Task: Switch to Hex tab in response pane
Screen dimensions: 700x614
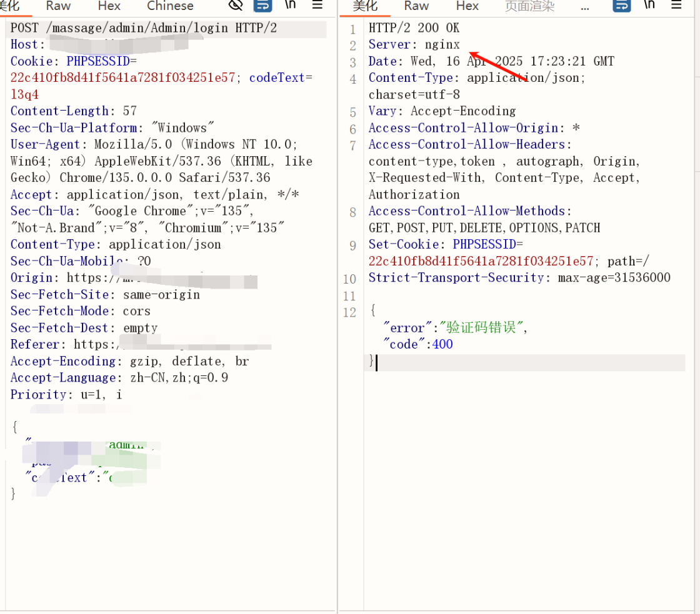Action: [467, 6]
